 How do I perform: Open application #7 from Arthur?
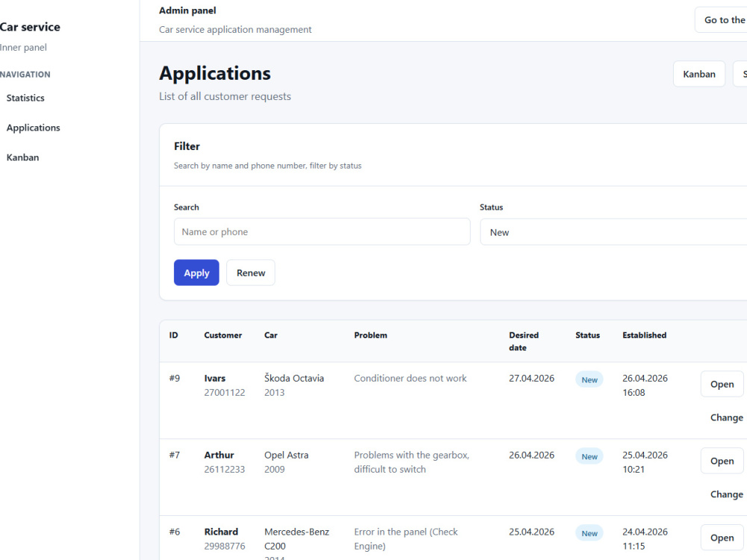[722, 461]
